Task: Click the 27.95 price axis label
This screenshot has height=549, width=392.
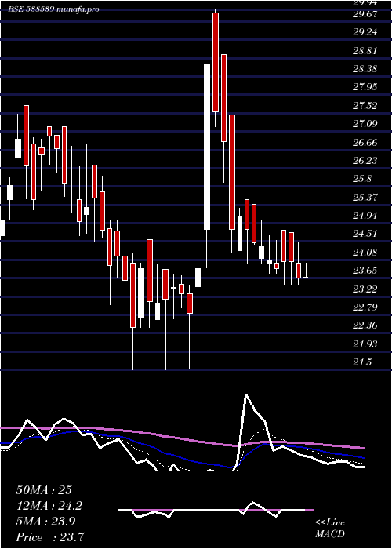Action: click(365, 87)
